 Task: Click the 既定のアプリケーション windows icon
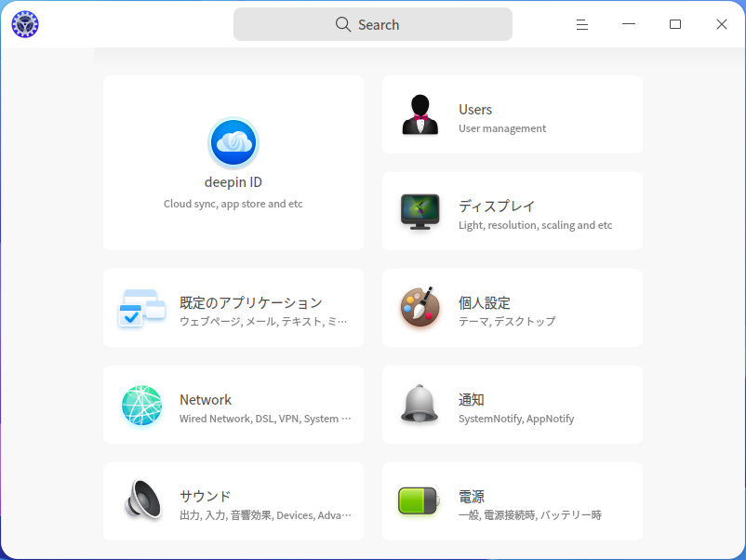click(x=141, y=308)
